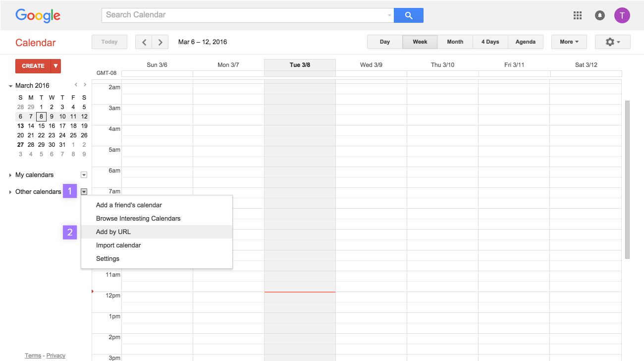Open Settings from the dropdown menu
This screenshot has height=361, width=644.
point(157,259)
